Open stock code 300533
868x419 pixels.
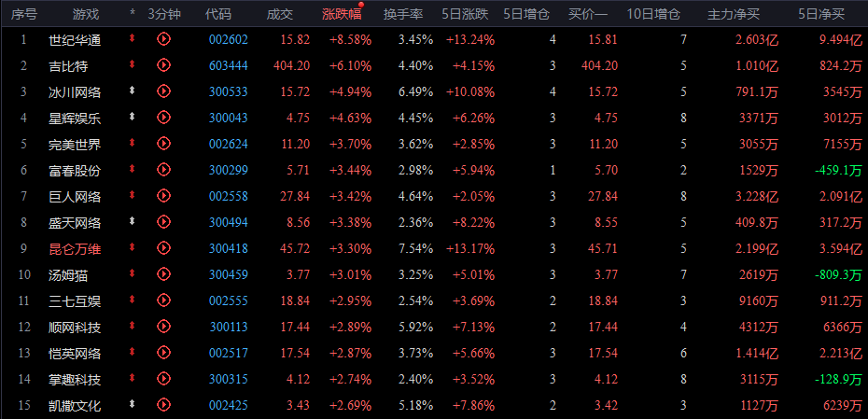click(x=229, y=91)
